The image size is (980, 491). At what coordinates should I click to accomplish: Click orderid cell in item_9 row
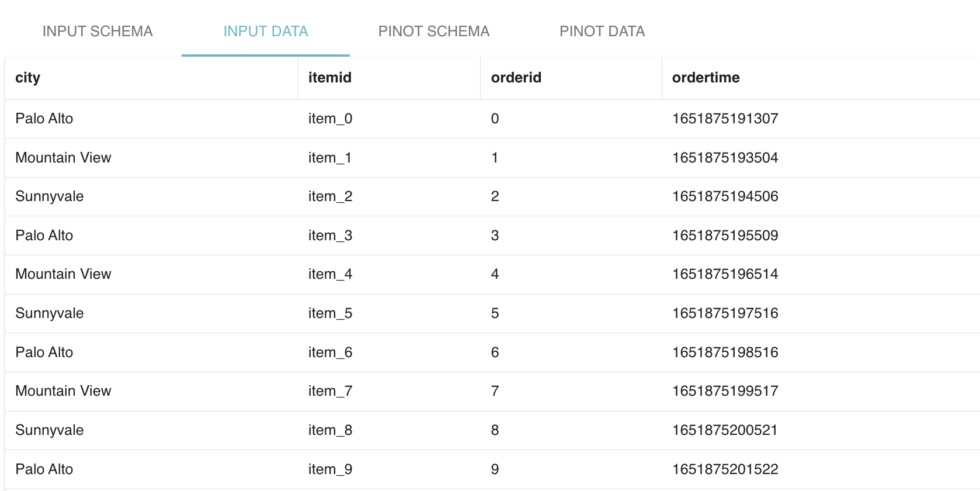pyautogui.click(x=571, y=469)
